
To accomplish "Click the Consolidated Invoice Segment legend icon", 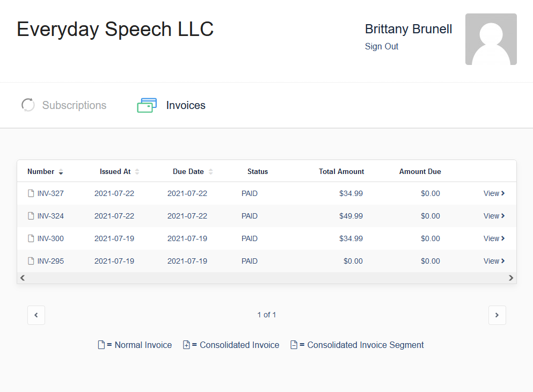I will 294,345.
